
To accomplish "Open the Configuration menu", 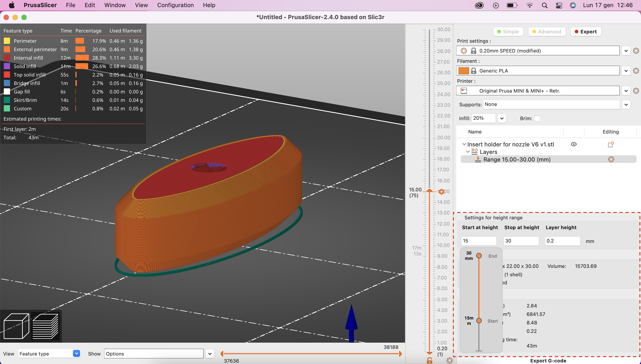I will pyautogui.click(x=175, y=5).
